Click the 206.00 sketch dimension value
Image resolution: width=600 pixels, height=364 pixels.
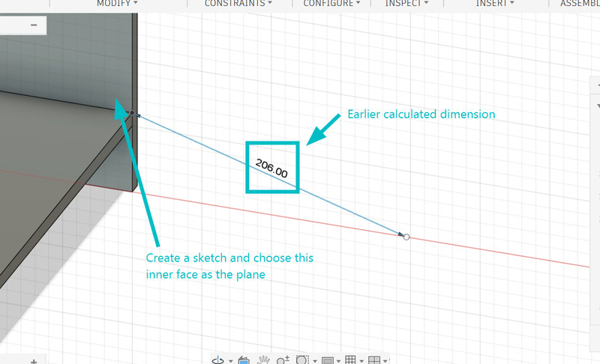point(271,169)
